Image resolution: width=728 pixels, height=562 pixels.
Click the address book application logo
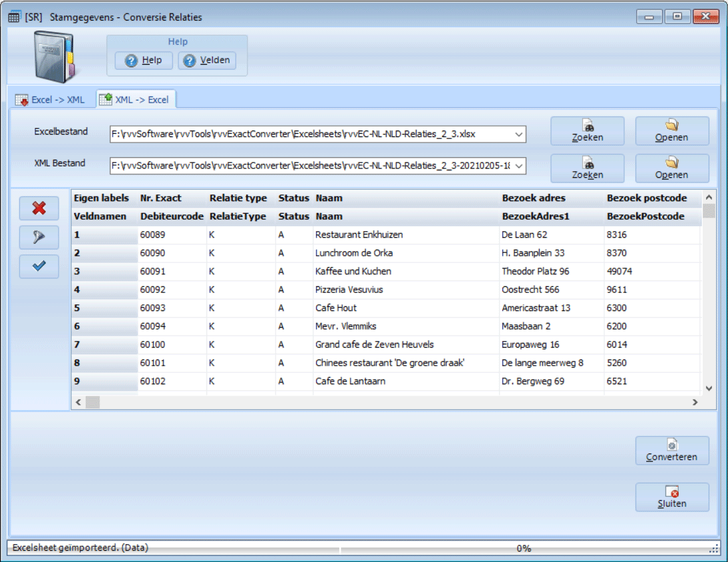click(x=54, y=56)
